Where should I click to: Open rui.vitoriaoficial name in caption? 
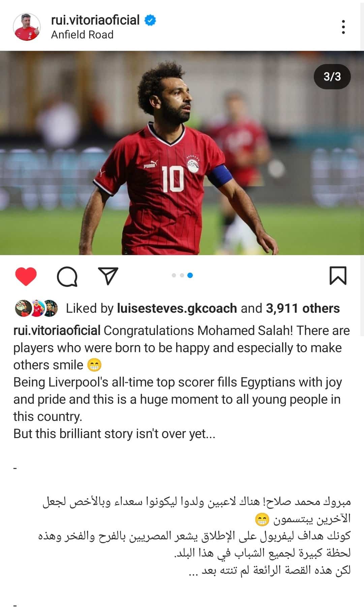tap(57, 331)
